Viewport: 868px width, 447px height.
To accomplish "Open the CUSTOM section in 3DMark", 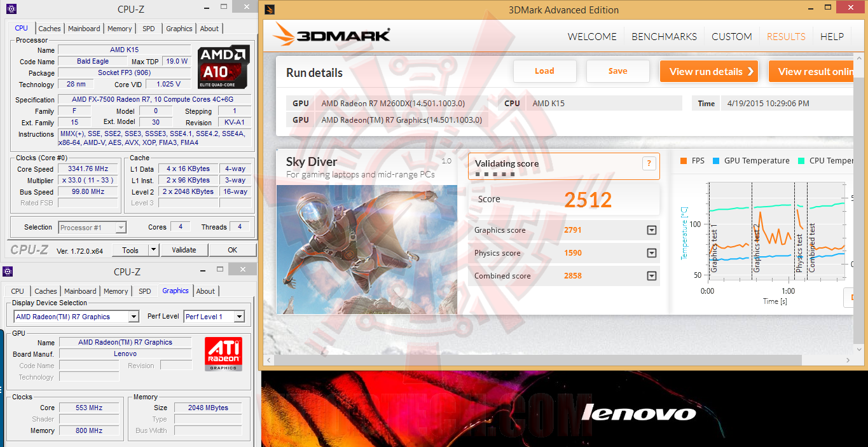I will coord(732,36).
